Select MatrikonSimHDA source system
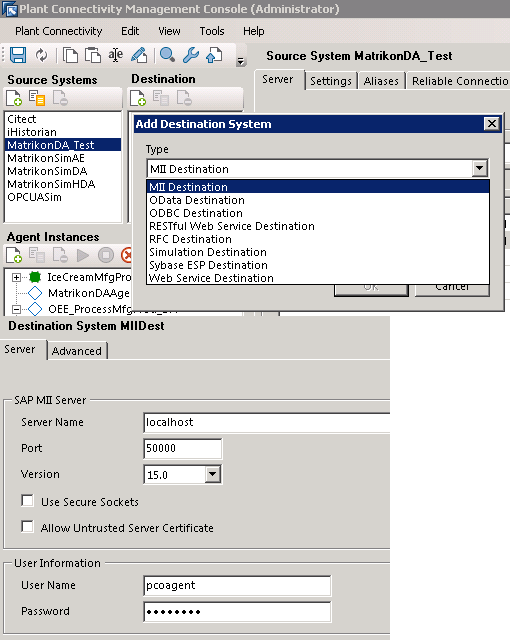510x640 pixels. pos(63,184)
